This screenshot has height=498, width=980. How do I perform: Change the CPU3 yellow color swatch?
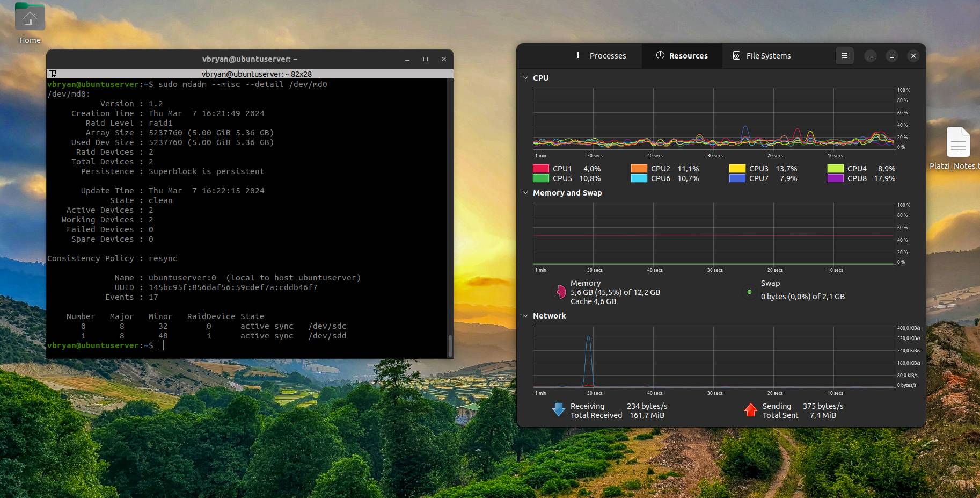(737, 169)
